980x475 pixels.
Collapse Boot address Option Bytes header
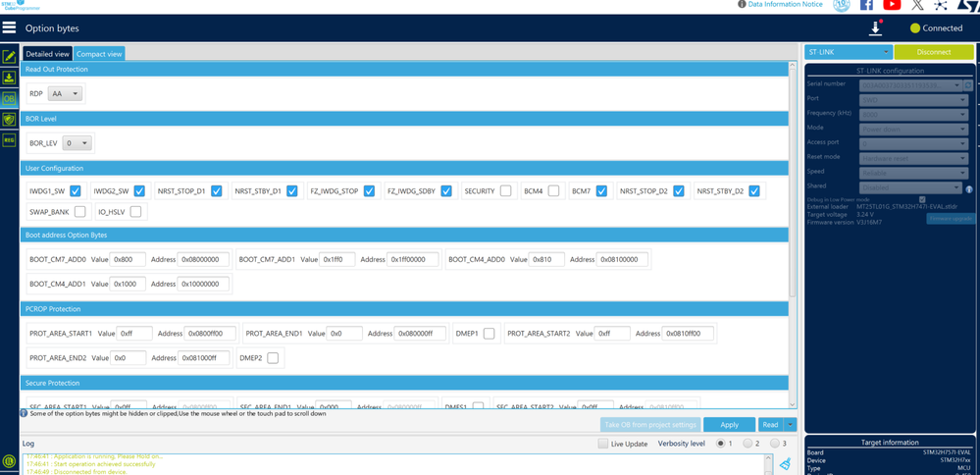404,235
